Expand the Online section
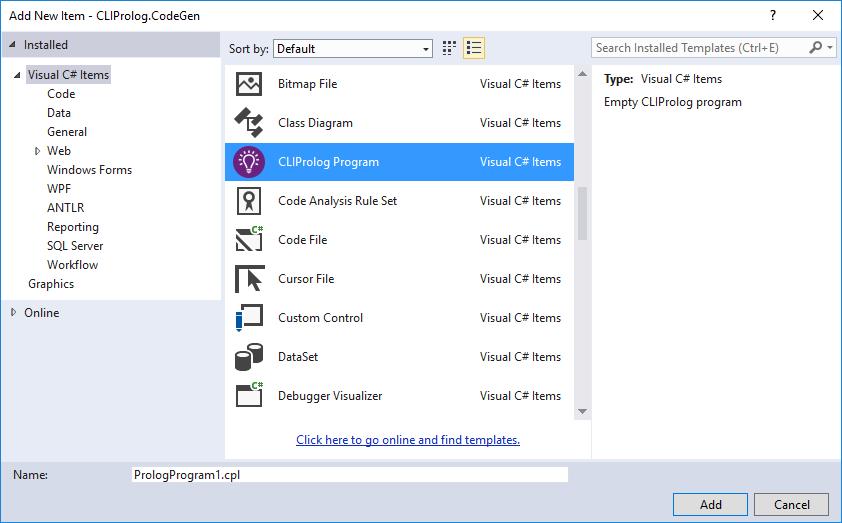The image size is (842, 523). click(13, 312)
